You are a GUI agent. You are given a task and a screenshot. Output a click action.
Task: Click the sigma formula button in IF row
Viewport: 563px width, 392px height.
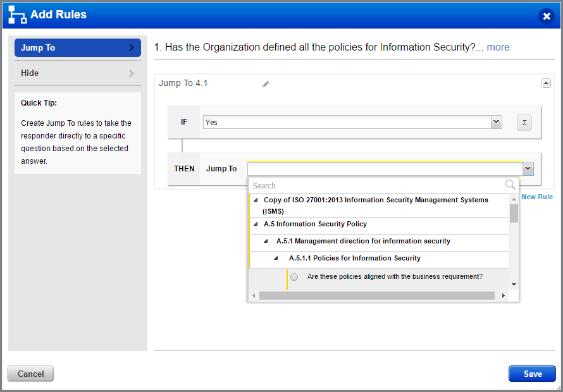pyautogui.click(x=524, y=123)
